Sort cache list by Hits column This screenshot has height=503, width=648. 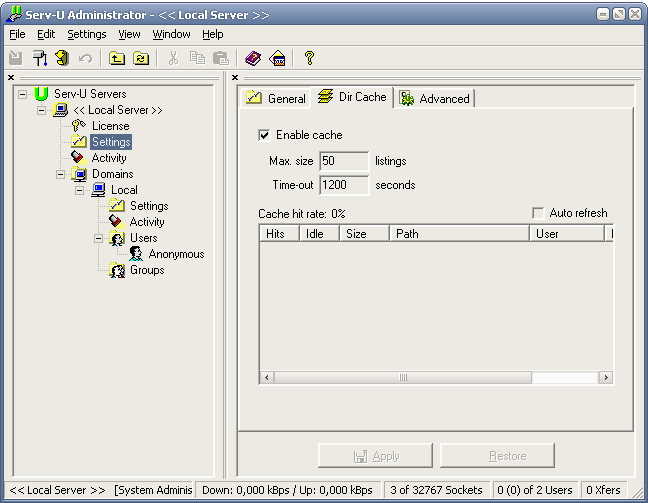click(x=279, y=234)
